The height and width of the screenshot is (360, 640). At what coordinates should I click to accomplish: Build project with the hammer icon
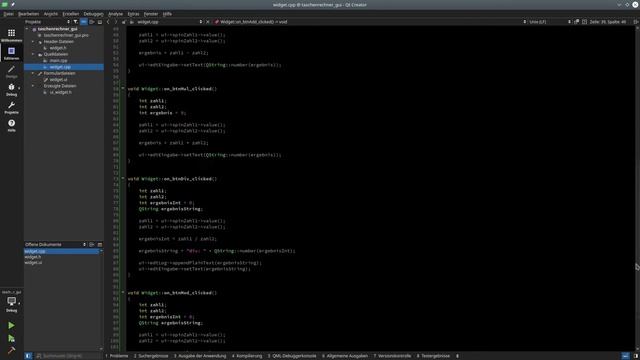pyautogui.click(x=11, y=350)
